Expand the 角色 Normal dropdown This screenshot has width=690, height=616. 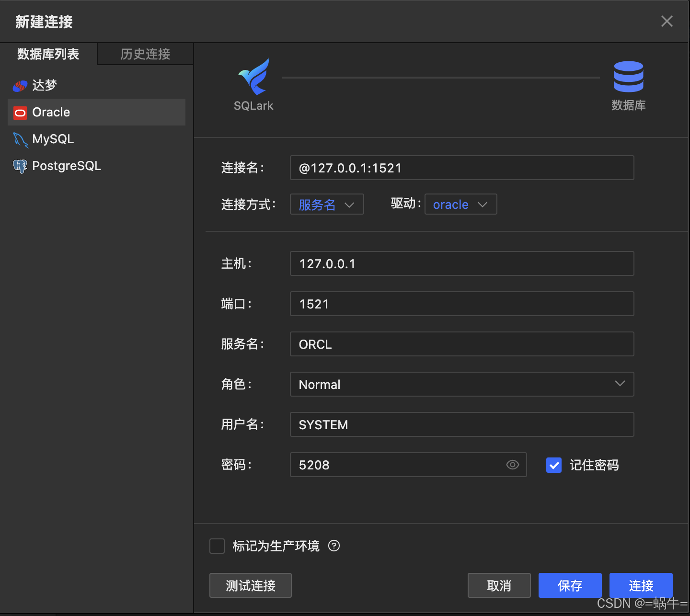point(462,384)
